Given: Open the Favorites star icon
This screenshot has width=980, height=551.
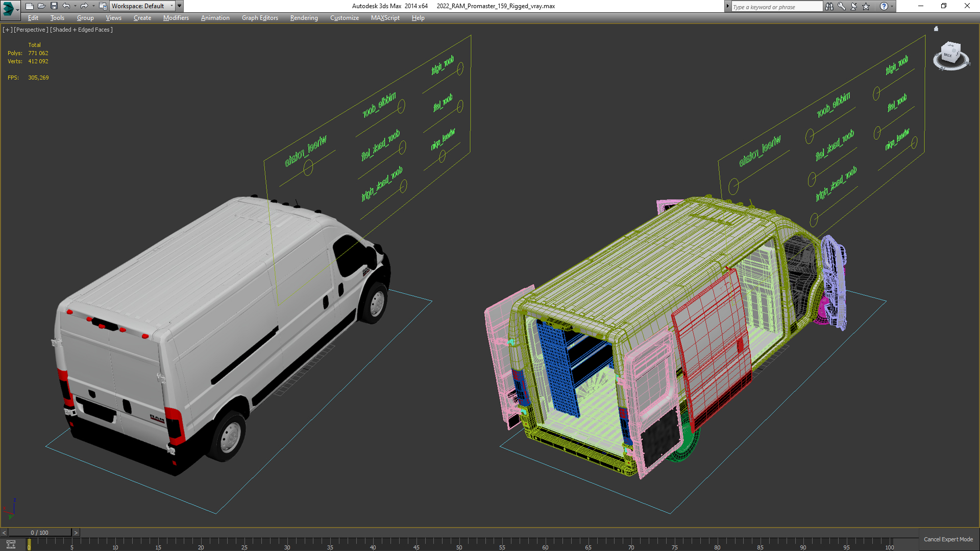Looking at the screenshot, I should pos(866,6).
